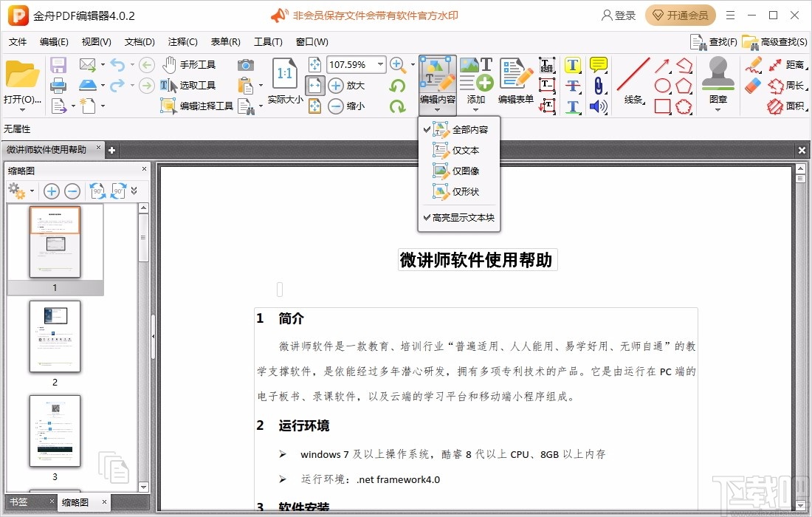Open the 注释(C) menu
The width and height of the screenshot is (812, 517).
(182, 41)
